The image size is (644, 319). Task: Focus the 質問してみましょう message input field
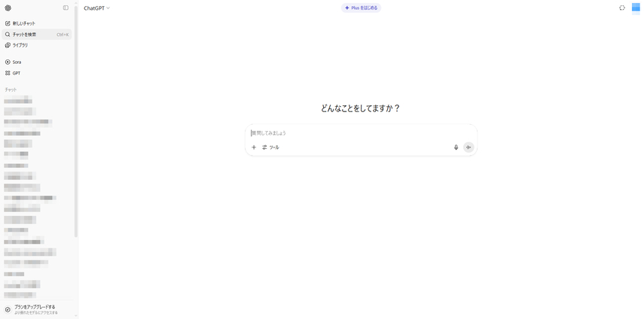click(x=361, y=133)
